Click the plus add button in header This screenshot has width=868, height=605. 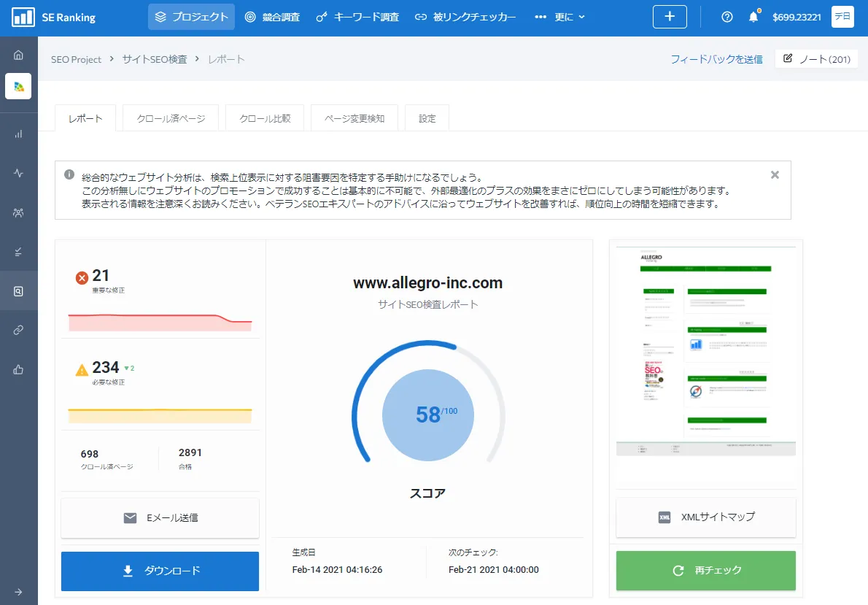point(670,17)
